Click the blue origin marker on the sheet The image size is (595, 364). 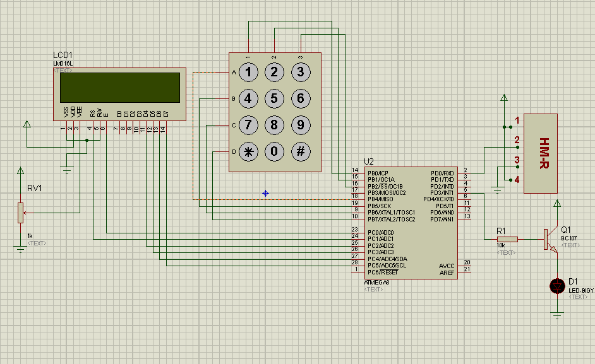(265, 193)
